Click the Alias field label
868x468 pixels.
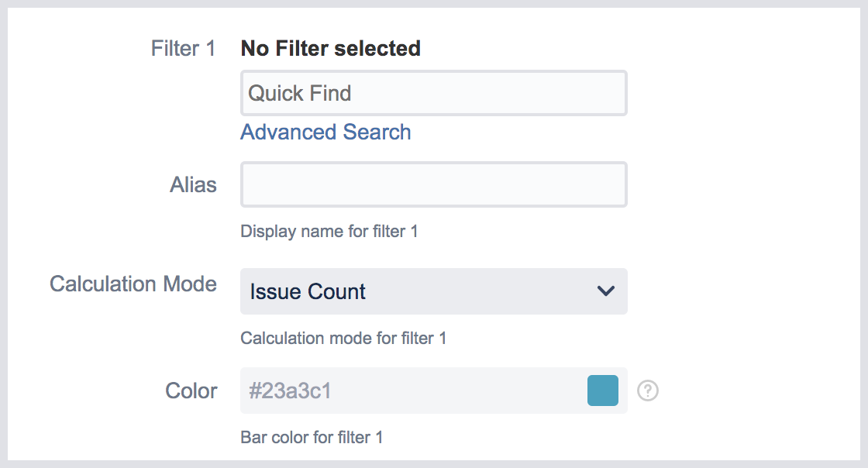(x=193, y=185)
